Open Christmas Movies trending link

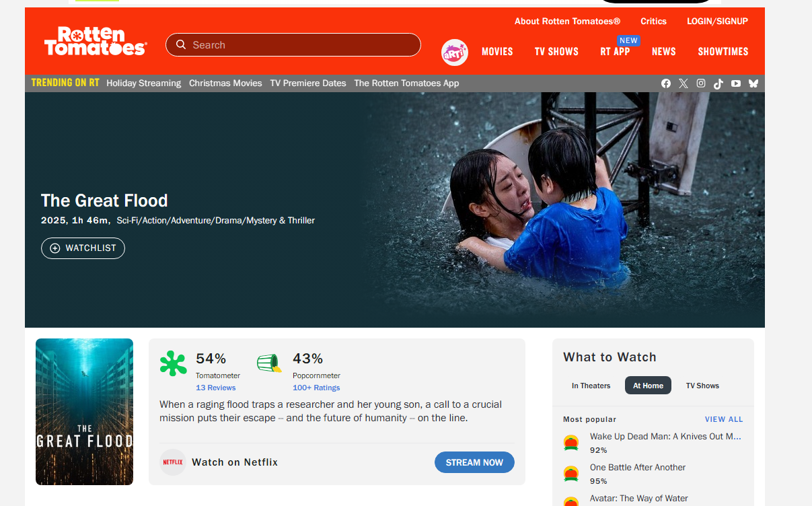[x=225, y=83]
